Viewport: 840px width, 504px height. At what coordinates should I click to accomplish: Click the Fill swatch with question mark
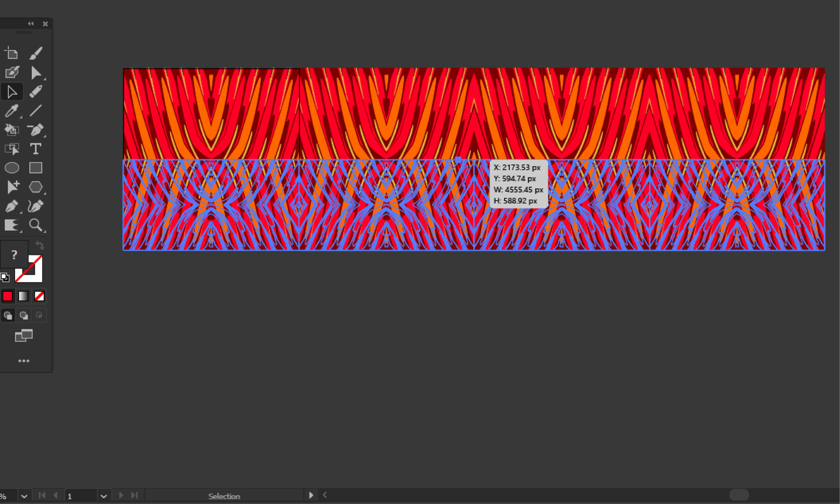pos(14,255)
